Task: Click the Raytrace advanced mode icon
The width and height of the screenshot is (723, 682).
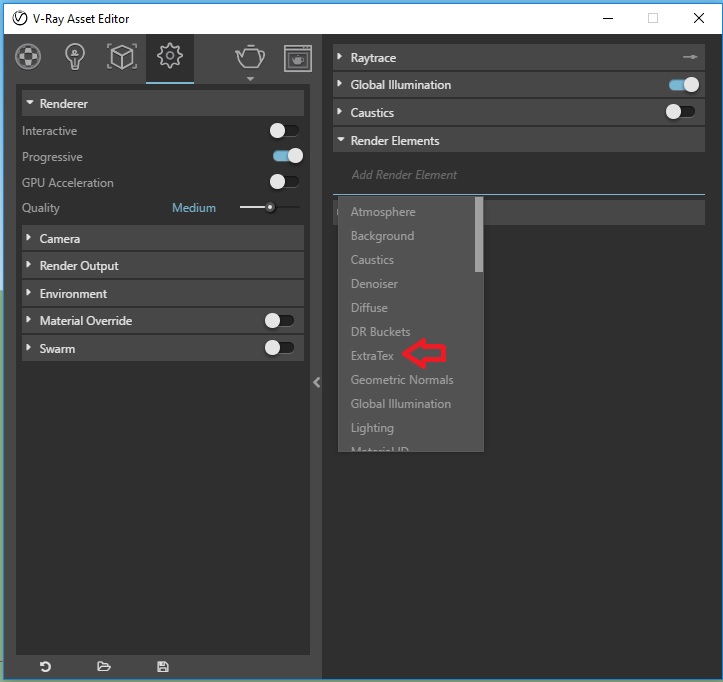Action: point(690,57)
